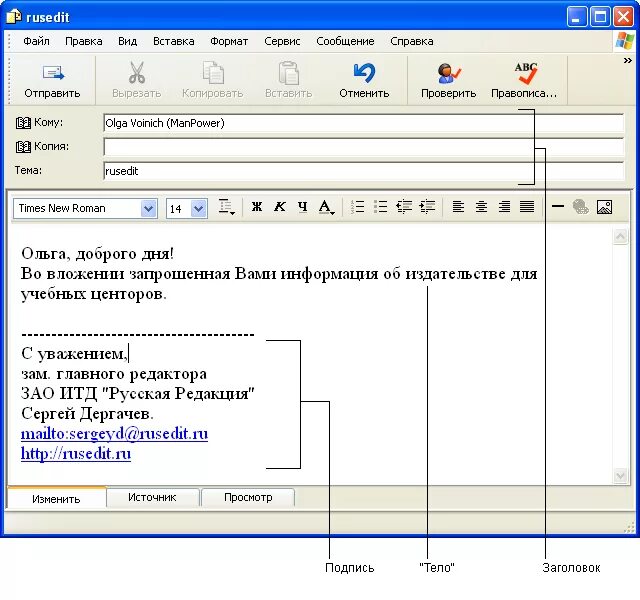Click the scrollbar up arrow
The width and height of the screenshot is (640, 600).
pos(620,236)
